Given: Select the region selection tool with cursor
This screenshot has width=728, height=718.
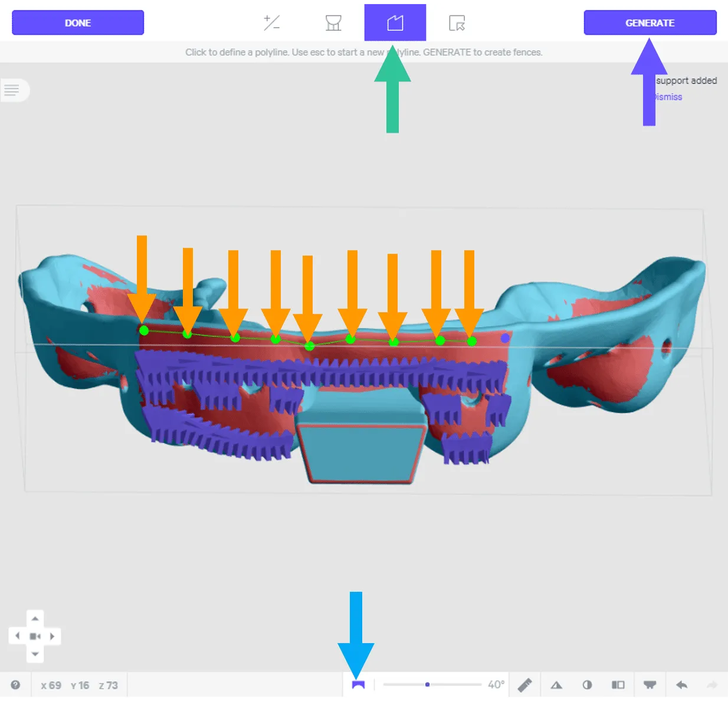Looking at the screenshot, I should coord(457,23).
